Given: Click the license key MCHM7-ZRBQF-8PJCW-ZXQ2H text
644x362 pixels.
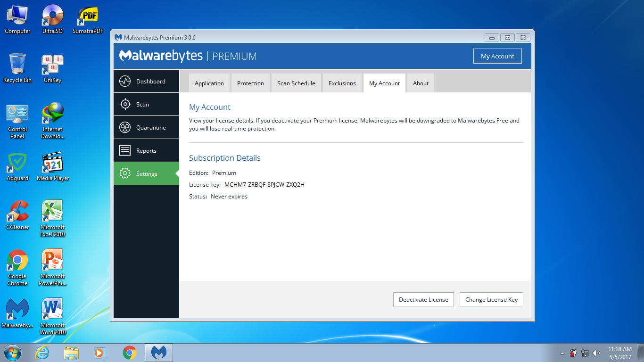Looking at the screenshot, I should point(264,185).
